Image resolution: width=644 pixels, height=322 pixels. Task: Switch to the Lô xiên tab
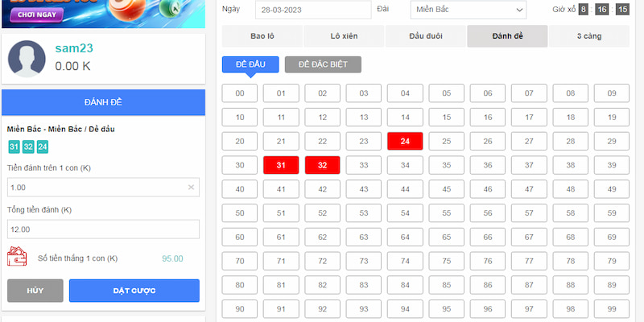pyautogui.click(x=344, y=36)
